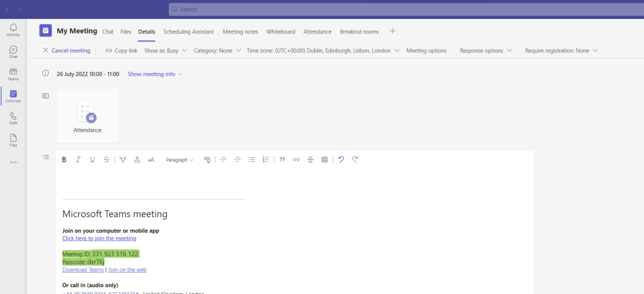Go to Calls in the sidebar
Screen dimensions: 644x294
(x=13, y=118)
